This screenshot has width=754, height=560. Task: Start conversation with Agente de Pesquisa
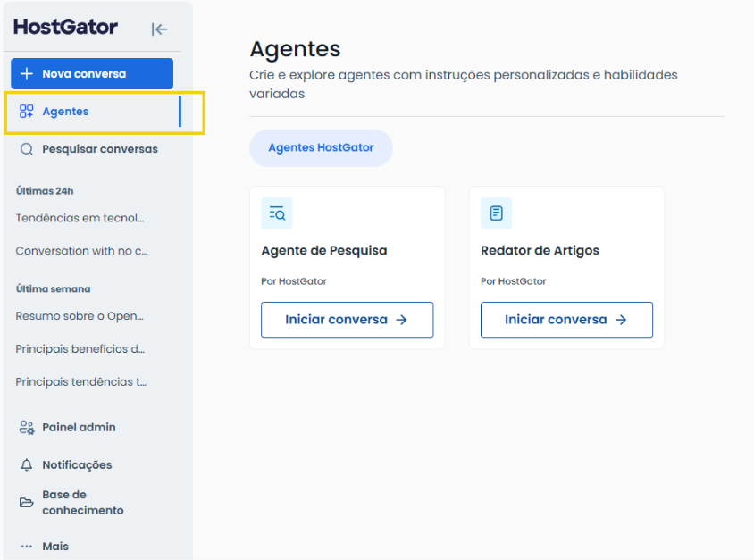tap(348, 320)
